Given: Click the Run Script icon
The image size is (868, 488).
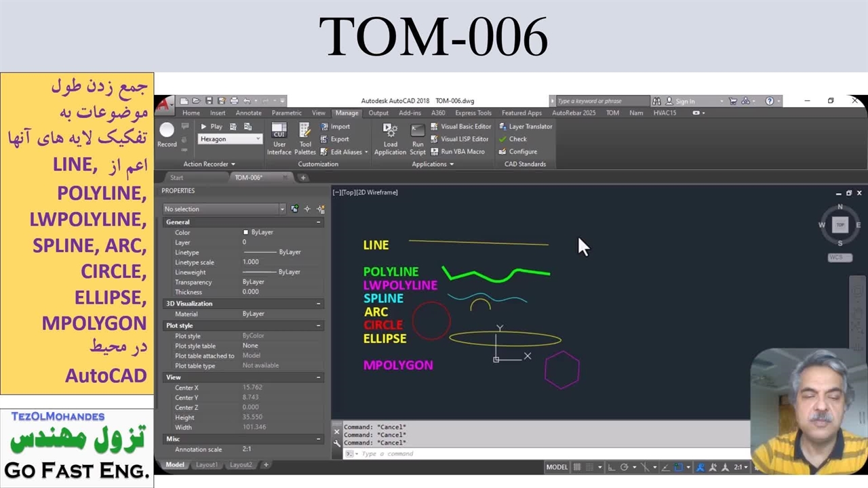Looking at the screenshot, I should point(418,138).
